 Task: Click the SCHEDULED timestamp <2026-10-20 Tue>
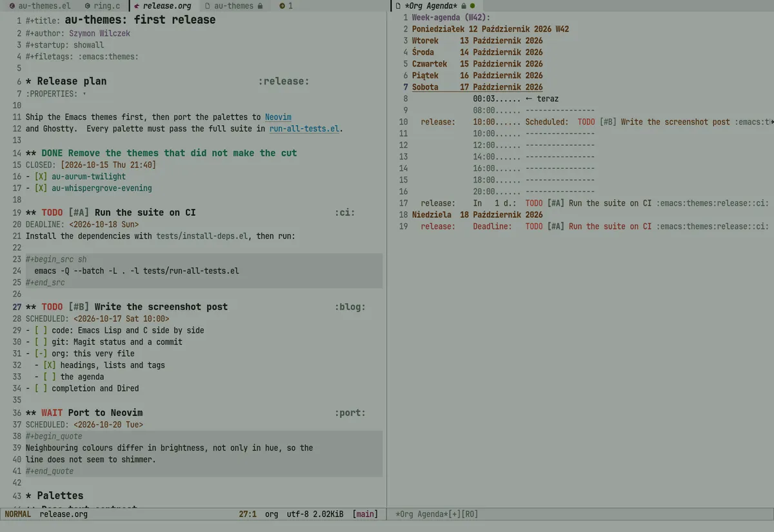tap(108, 424)
